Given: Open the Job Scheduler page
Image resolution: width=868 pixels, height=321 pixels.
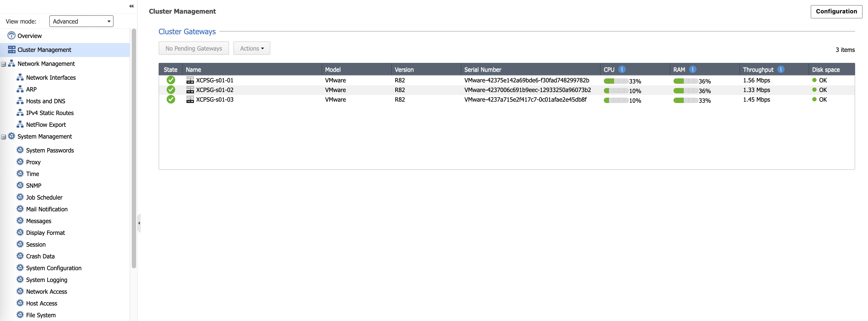Looking at the screenshot, I should (44, 197).
